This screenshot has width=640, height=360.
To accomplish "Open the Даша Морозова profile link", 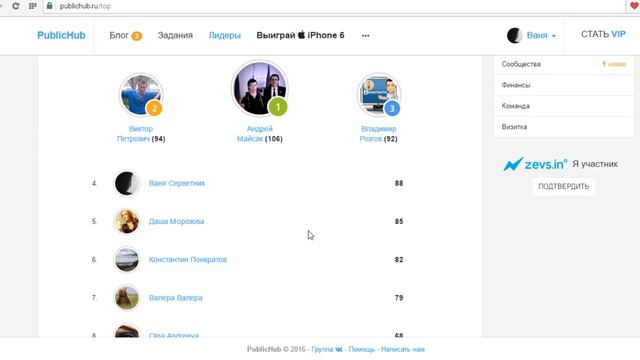I will [x=176, y=221].
